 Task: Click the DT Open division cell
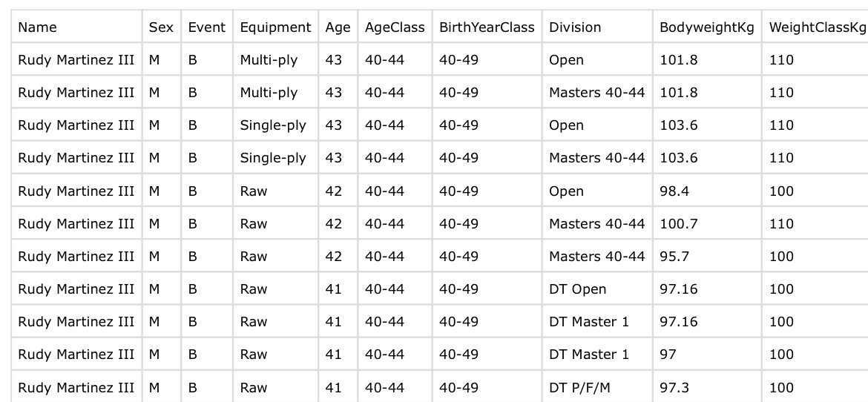point(577,289)
